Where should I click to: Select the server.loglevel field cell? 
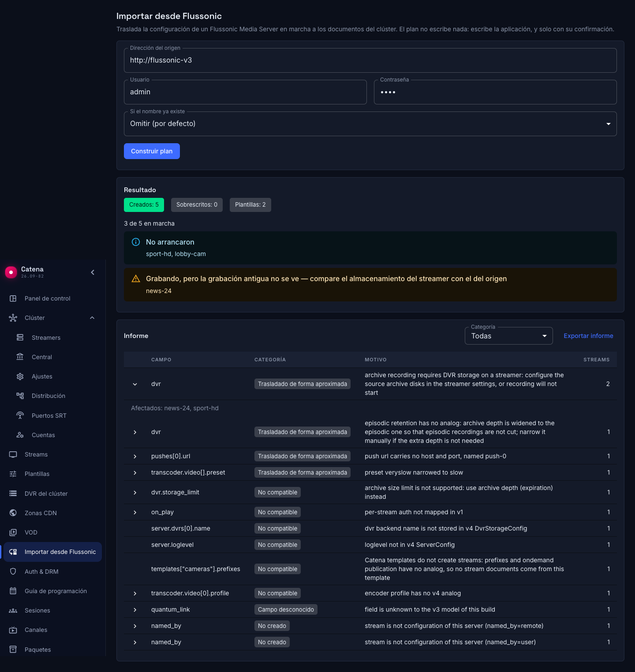coord(172,545)
